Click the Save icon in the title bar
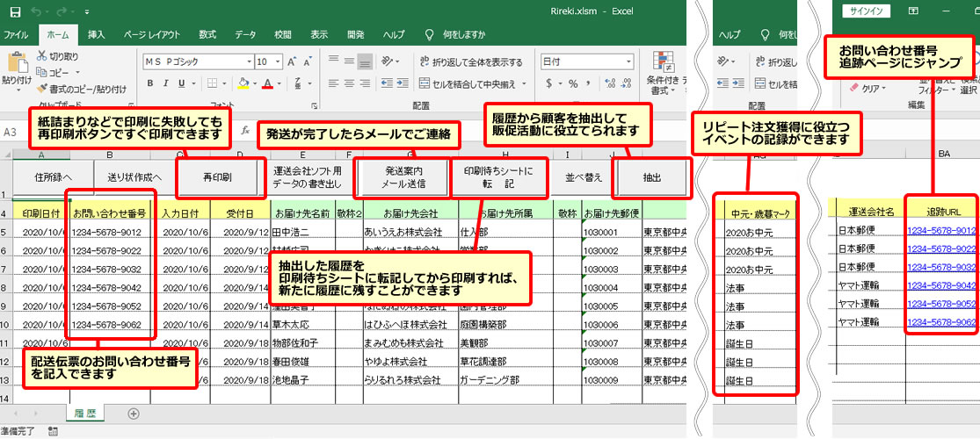 [x=13, y=11]
